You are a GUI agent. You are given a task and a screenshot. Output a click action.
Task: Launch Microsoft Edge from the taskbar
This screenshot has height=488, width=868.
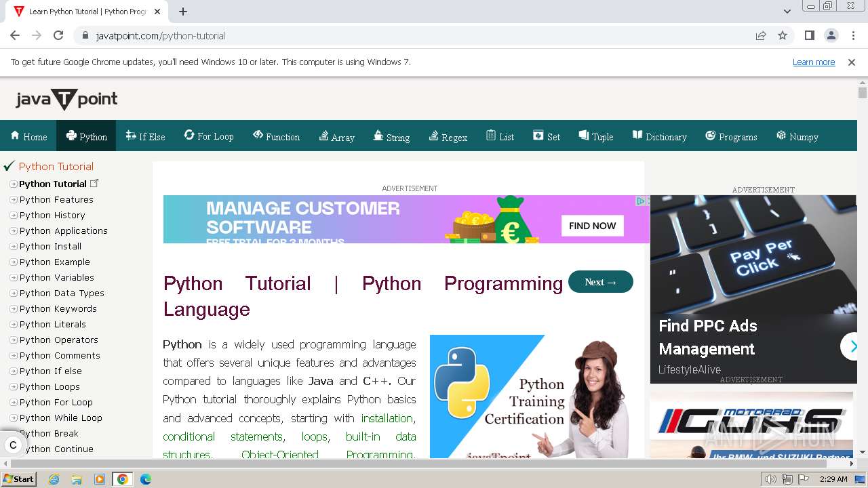click(146, 479)
